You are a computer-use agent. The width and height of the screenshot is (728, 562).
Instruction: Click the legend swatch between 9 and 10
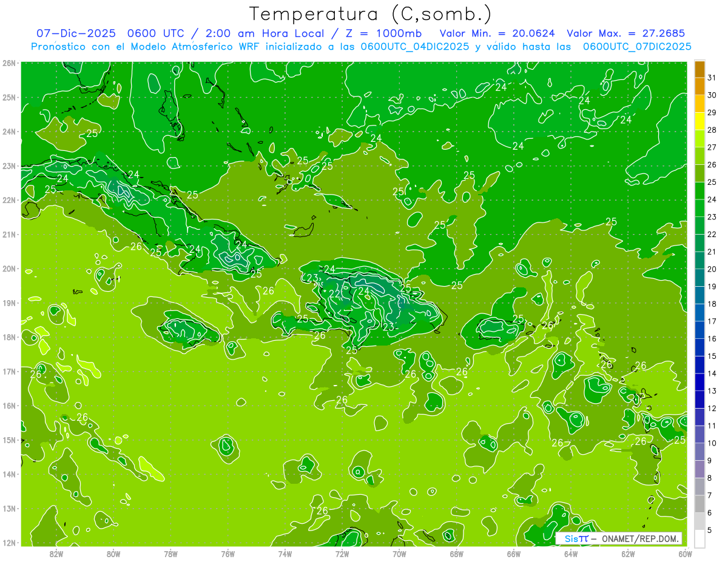coord(699,452)
